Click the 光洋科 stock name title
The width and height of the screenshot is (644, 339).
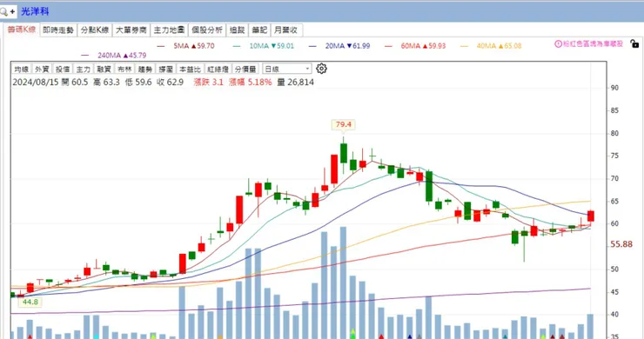click(x=35, y=11)
